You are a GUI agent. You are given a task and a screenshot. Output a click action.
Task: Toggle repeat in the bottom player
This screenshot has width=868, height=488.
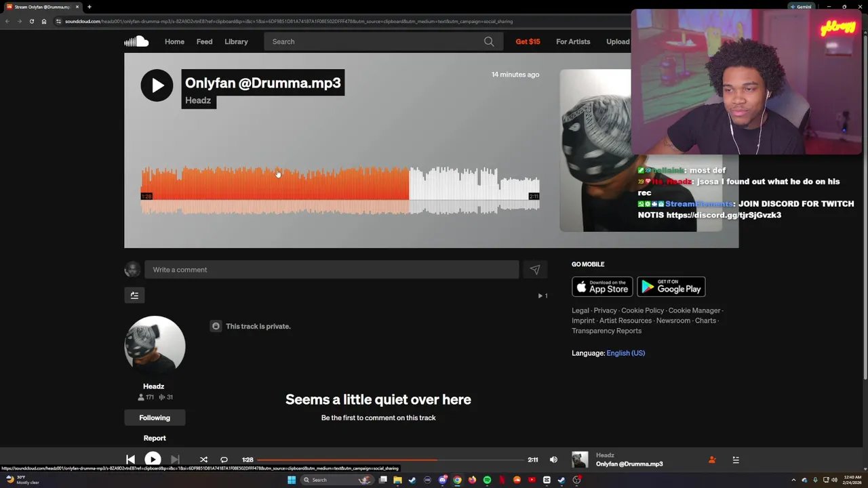pos(224,460)
